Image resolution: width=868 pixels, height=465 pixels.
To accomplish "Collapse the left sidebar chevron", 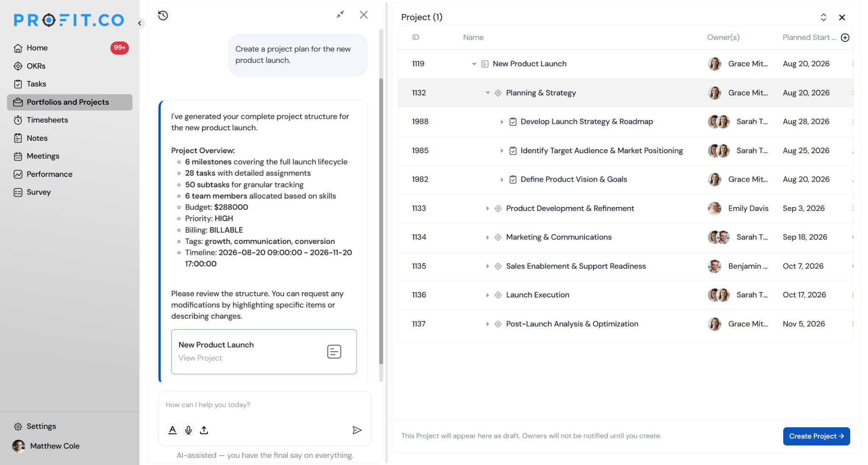I will point(140,23).
